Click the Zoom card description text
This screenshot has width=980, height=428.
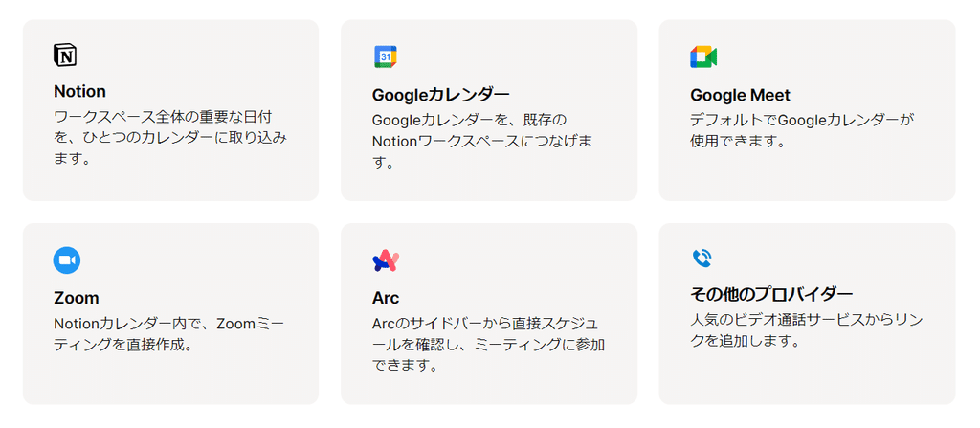(169, 333)
